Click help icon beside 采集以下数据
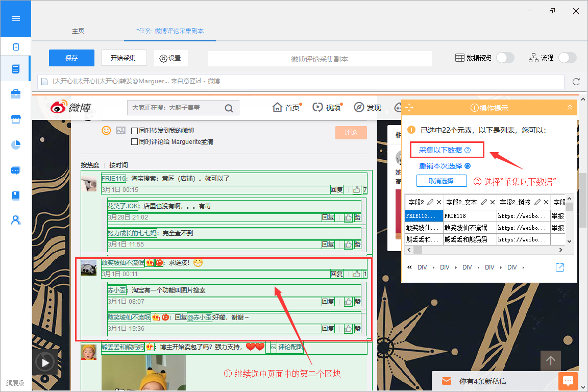 468,150
